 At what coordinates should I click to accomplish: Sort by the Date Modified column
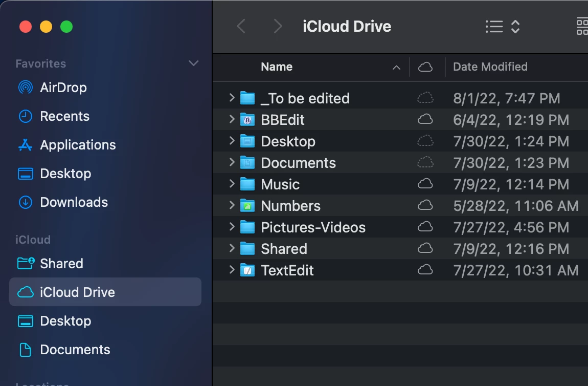(x=490, y=67)
